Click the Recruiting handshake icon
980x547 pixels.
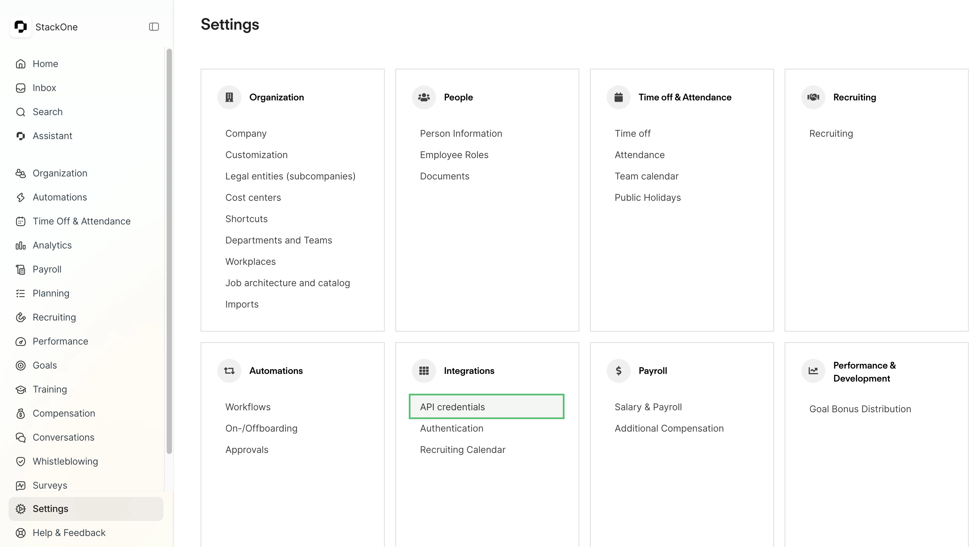point(813,97)
